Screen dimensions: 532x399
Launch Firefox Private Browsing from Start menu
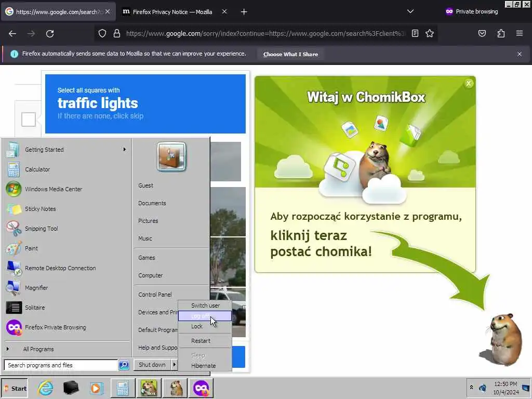66,327
